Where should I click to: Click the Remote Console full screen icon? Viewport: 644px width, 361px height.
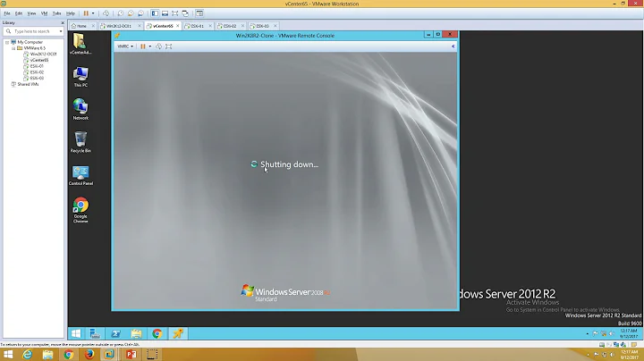169,46
